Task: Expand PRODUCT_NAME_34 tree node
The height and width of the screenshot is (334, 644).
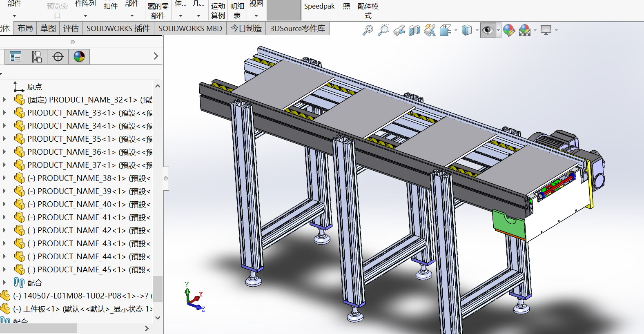Action: tap(4, 126)
